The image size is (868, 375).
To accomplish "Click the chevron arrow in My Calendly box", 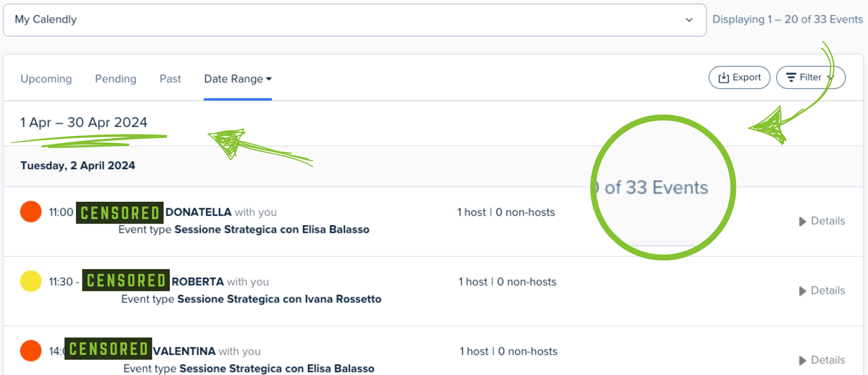I will pos(689,20).
